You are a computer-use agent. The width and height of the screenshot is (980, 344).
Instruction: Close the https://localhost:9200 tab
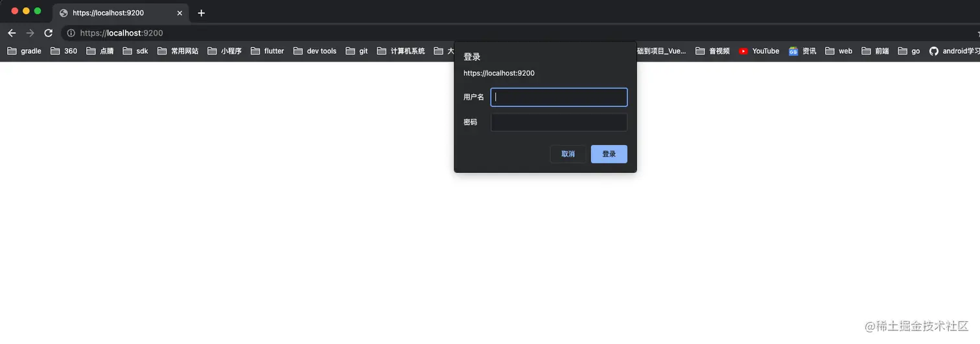point(180,13)
